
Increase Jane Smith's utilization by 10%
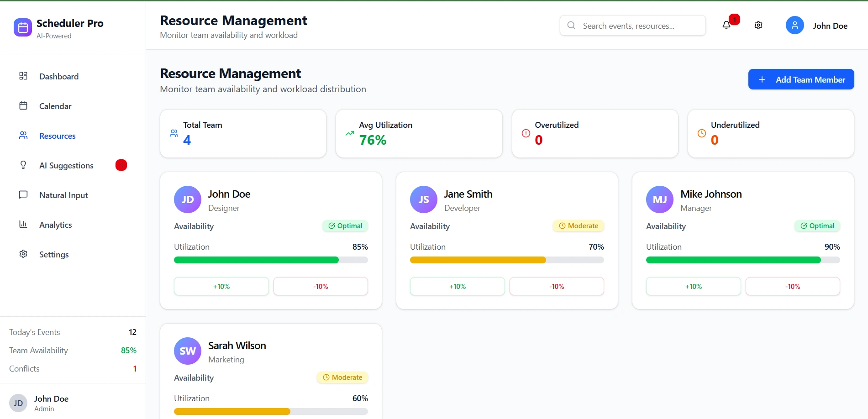458,286
